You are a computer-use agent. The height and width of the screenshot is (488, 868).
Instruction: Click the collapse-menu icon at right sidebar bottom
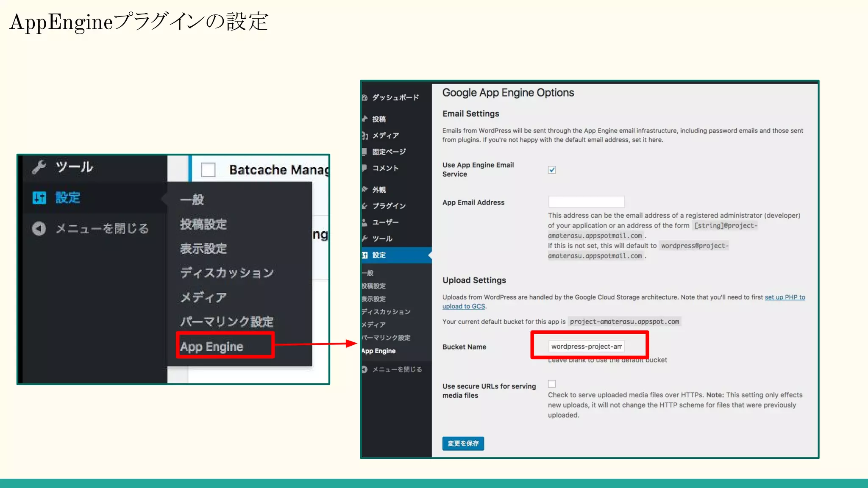point(364,369)
